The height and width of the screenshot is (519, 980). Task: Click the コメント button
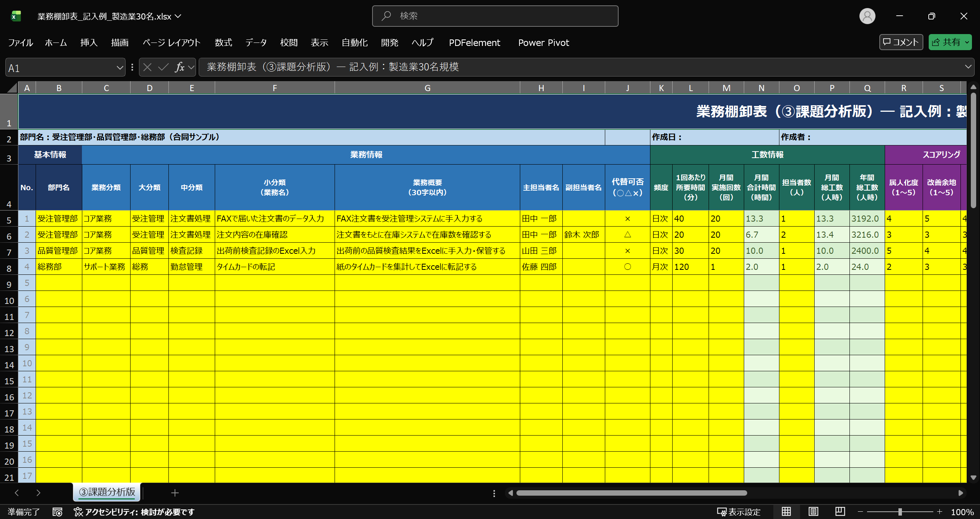pos(900,42)
